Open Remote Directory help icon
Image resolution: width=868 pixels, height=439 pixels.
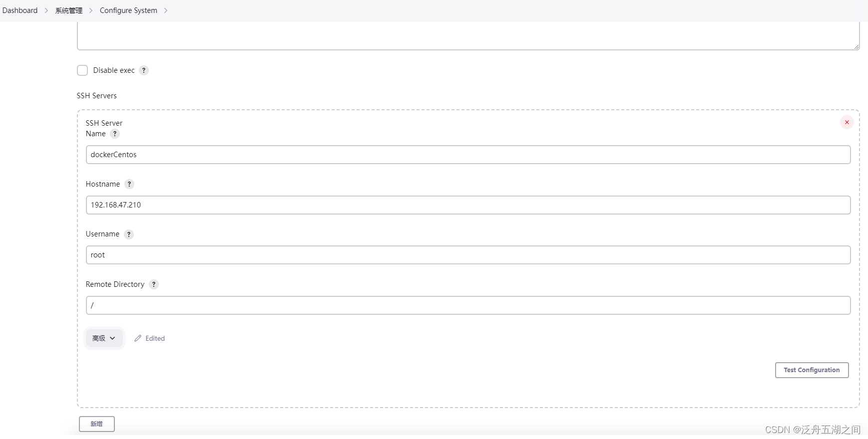click(x=154, y=284)
